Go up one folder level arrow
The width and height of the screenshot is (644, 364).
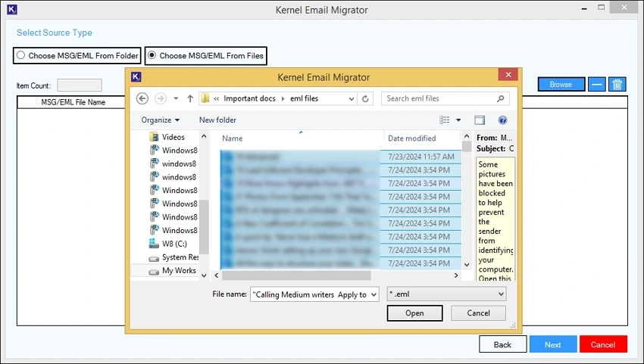pyautogui.click(x=190, y=98)
